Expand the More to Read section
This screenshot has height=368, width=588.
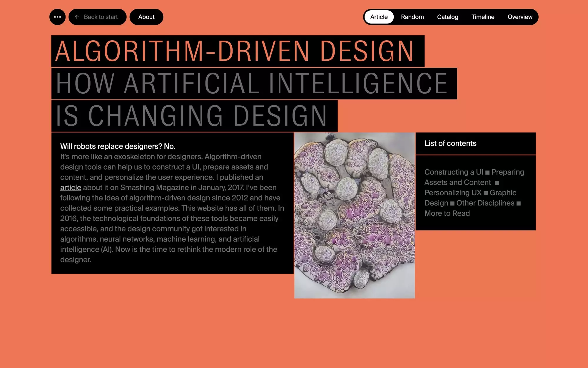[x=447, y=213]
